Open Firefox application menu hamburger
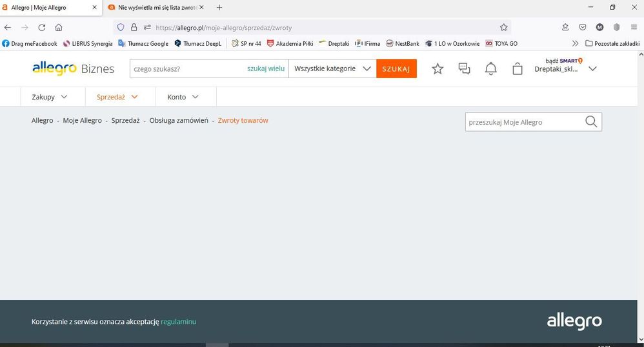Viewport: 644px width, 347px height. click(633, 27)
